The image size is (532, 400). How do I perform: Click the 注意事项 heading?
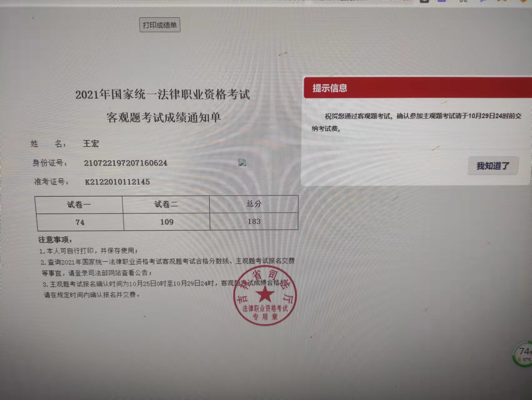[x=55, y=240]
